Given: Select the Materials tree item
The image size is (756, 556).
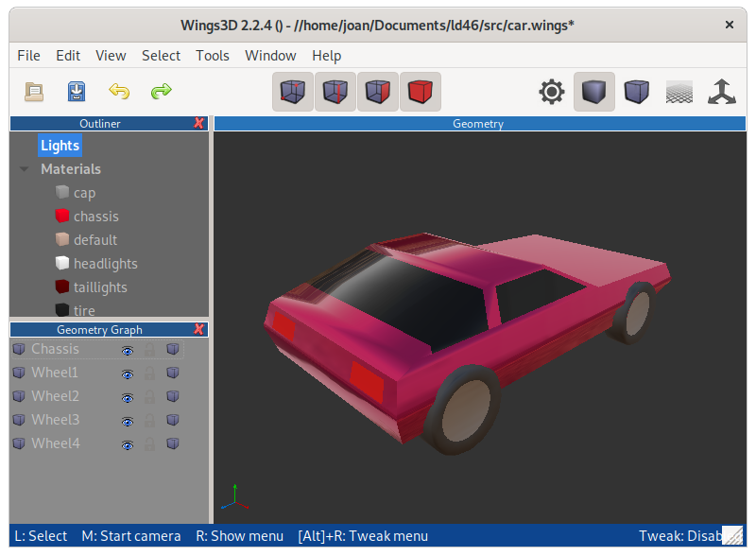Looking at the screenshot, I should (71, 169).
